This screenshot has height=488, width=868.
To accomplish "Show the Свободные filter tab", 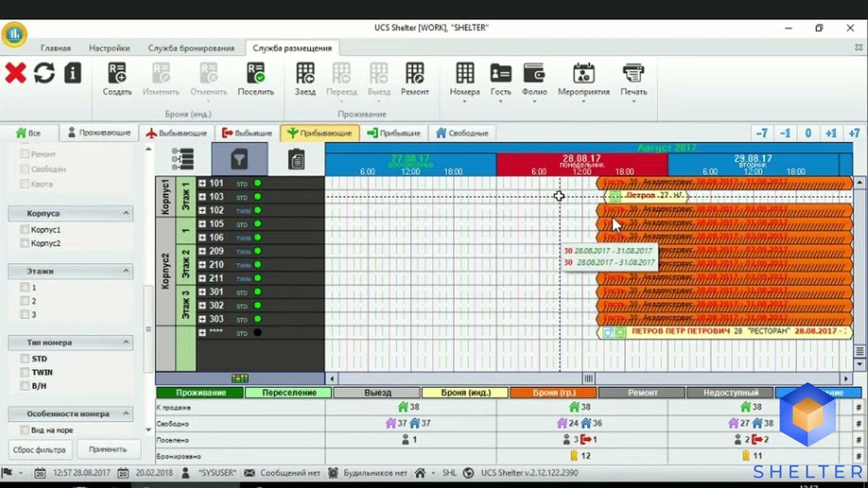I will pyautogui.click(x=462, y=133).
